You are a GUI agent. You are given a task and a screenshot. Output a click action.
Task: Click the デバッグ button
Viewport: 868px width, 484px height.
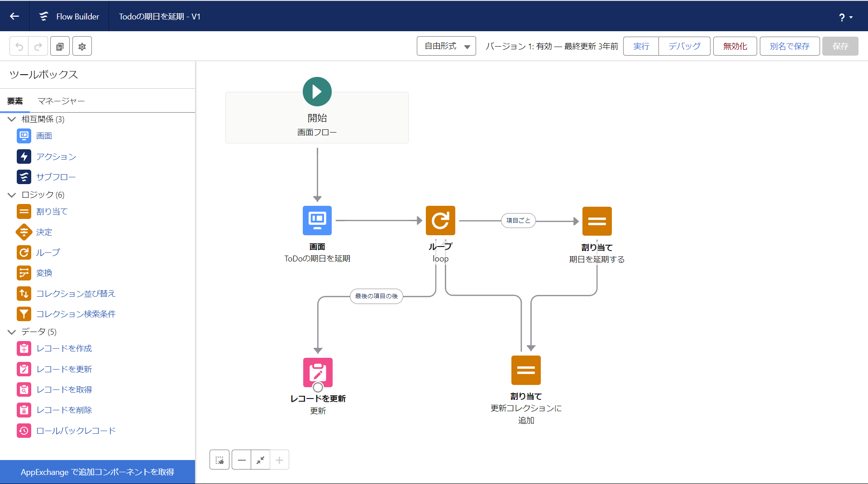(684, 46)
